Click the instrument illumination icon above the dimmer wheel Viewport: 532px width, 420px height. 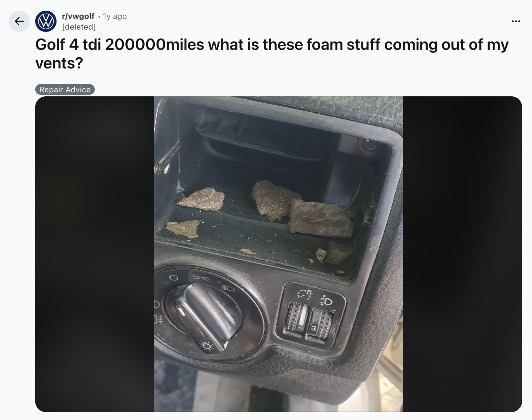pos(305,293)
